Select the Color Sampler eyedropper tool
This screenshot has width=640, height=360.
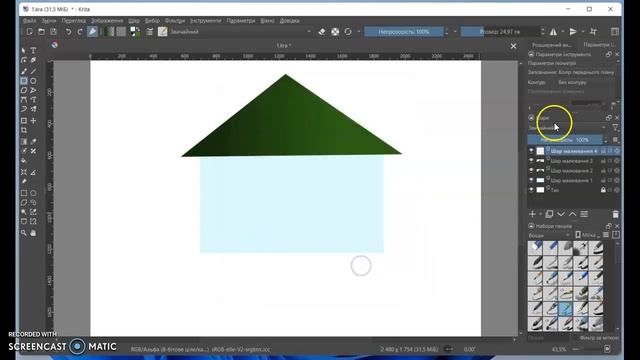(33, 142)
